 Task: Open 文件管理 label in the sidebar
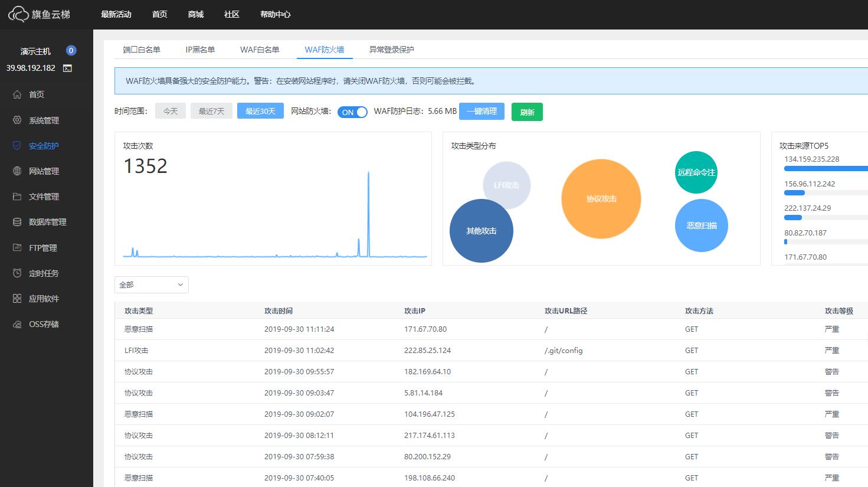(x=44, y=197)
